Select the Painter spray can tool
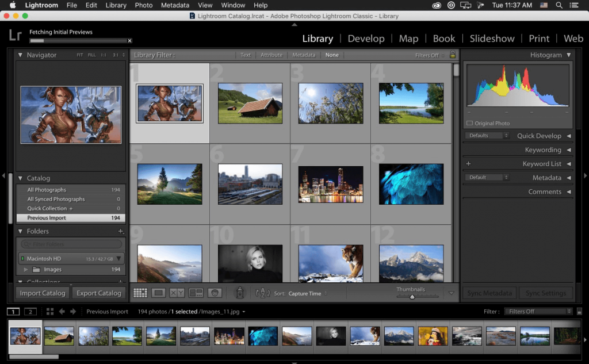Image resolution: width=589 pixels, height=364 pixels. pyautogui.click(x=240, y=293)
